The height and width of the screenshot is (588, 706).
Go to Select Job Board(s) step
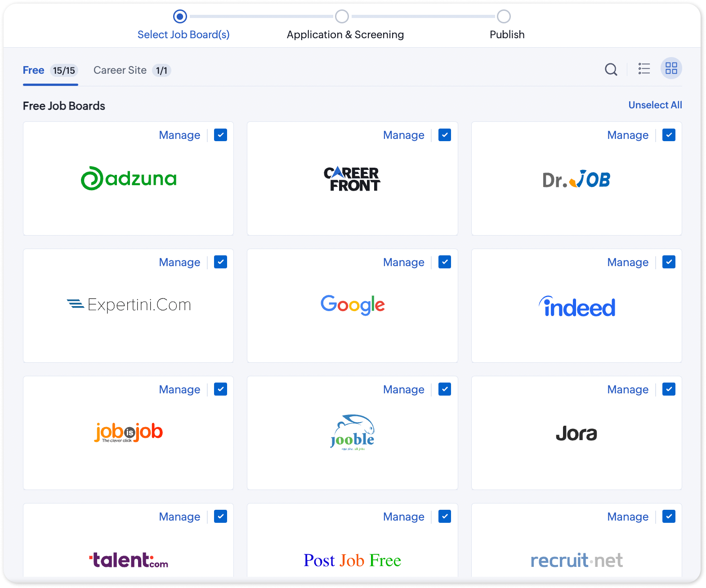coord(180,17)
